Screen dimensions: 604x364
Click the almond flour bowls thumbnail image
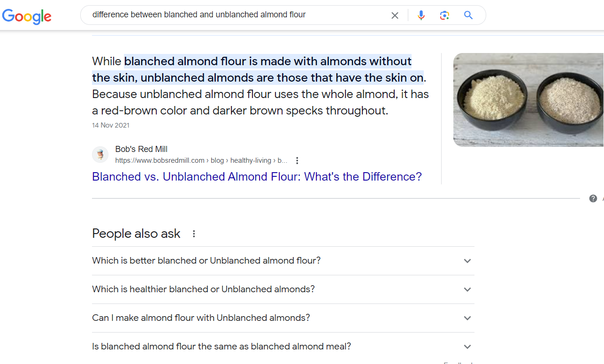(x=528, y=99)
